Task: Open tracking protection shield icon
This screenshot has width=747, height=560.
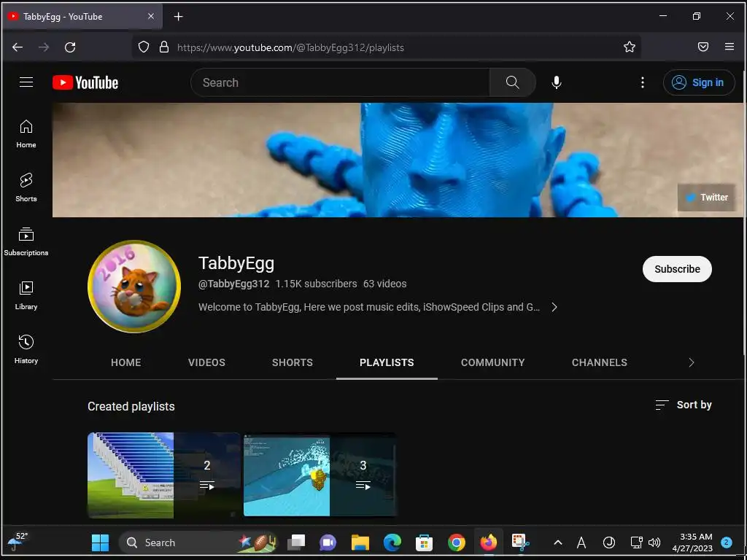Action: coord(144,47)
